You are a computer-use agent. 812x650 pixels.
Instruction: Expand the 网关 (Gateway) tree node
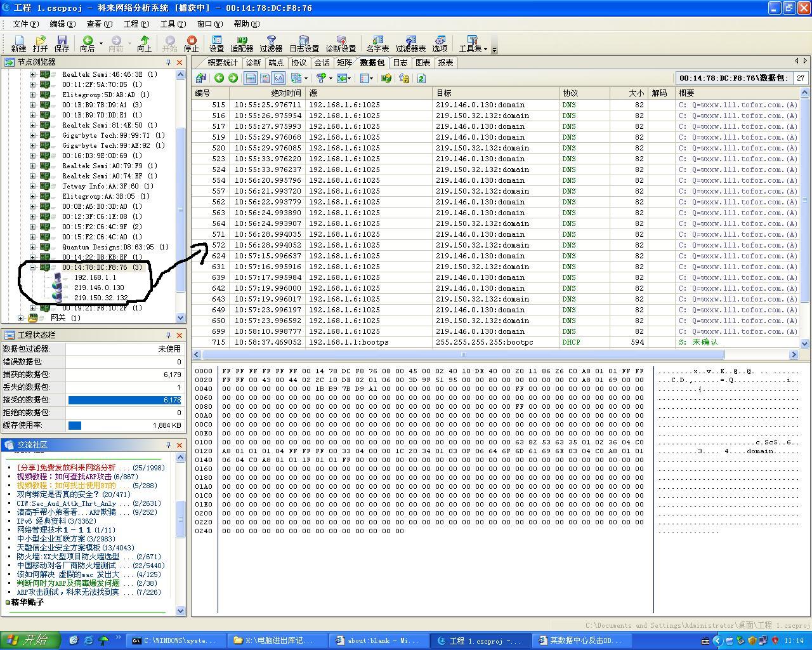point(21,318)
